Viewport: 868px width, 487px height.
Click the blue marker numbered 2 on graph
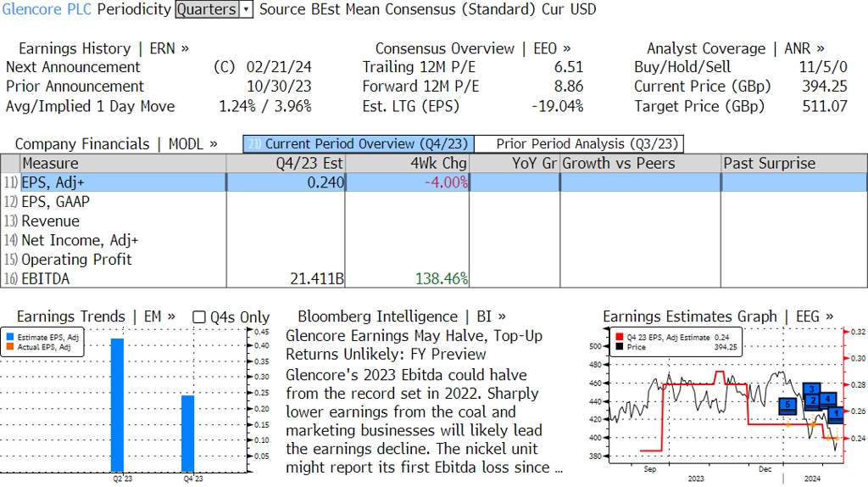tap(812, 401)
